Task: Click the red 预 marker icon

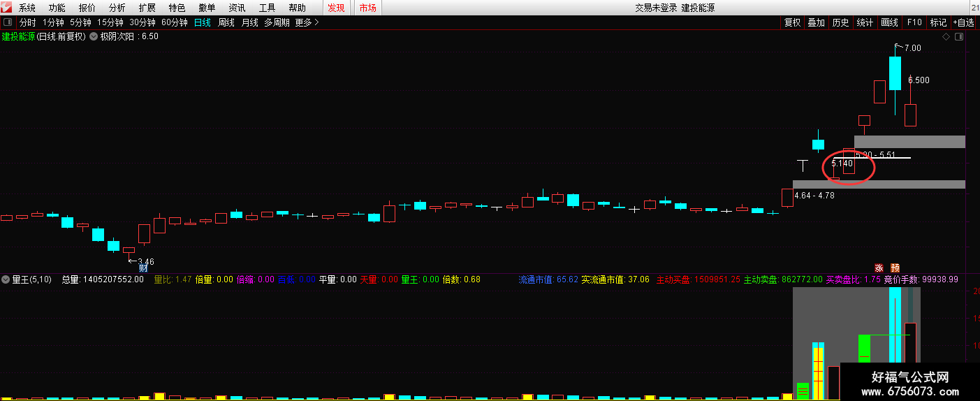Action: point(895,268)
